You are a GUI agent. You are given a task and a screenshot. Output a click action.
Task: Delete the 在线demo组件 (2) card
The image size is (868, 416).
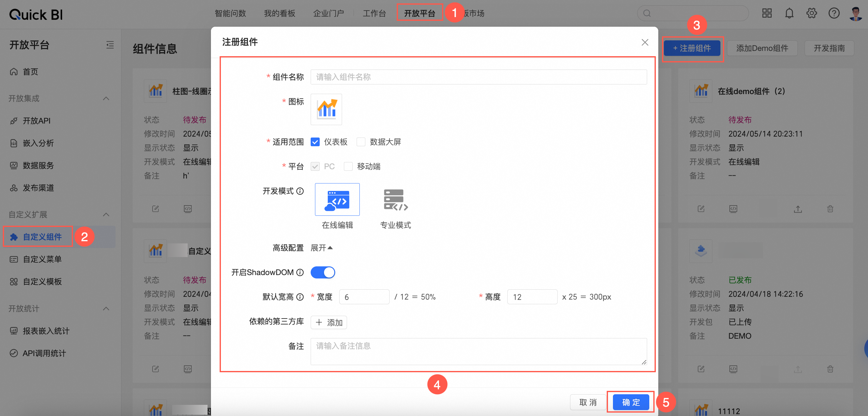pyautogui.click(x=830, y=209)
